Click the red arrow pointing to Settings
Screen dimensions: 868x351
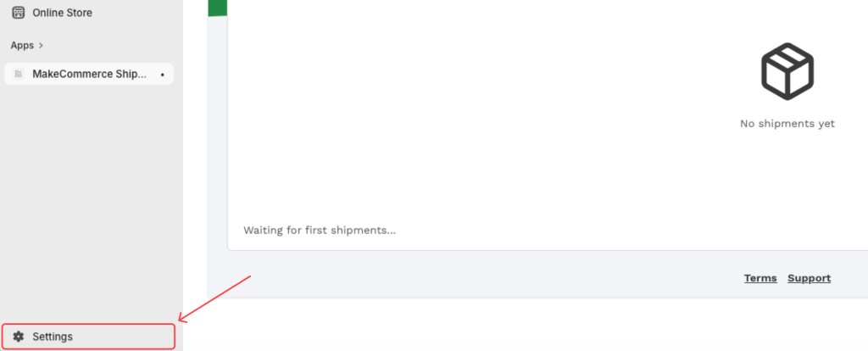(x=215, y=298)
